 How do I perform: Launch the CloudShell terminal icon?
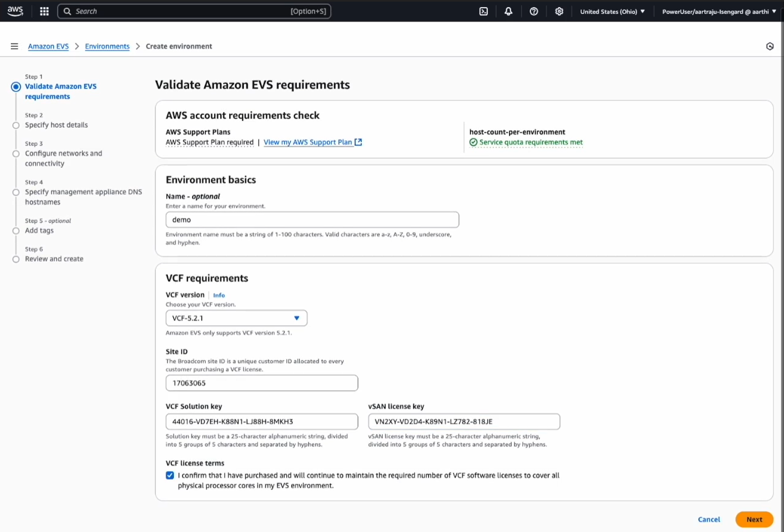click(x=484, y=11)
